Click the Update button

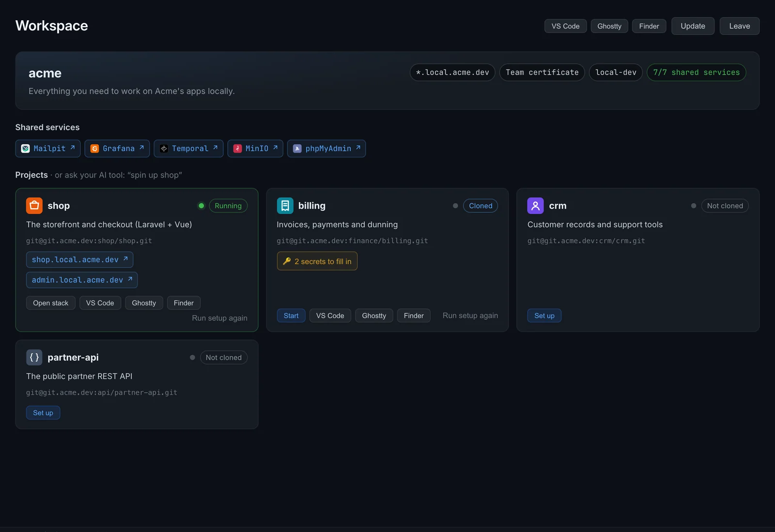pos(693,26)
